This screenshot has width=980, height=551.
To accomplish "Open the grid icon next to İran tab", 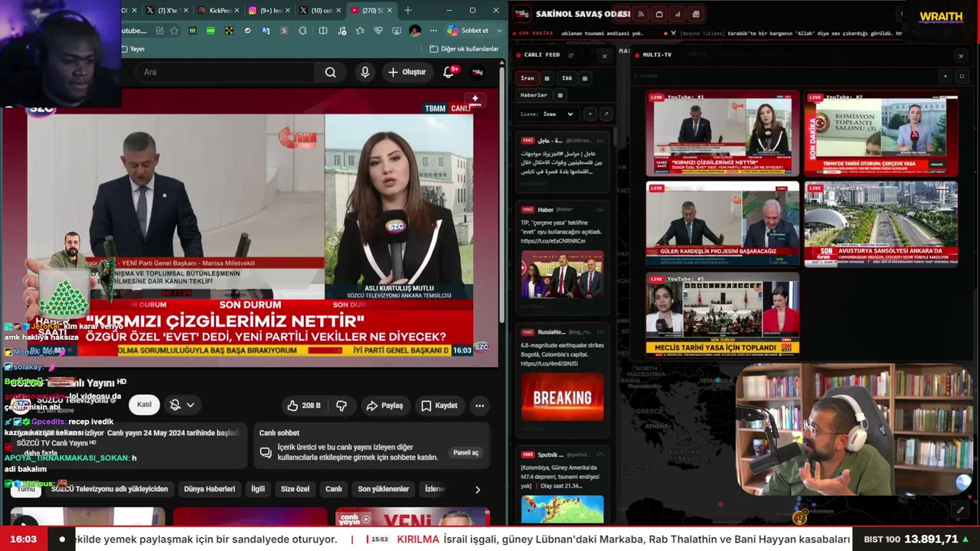I will [x=547, y=78].
